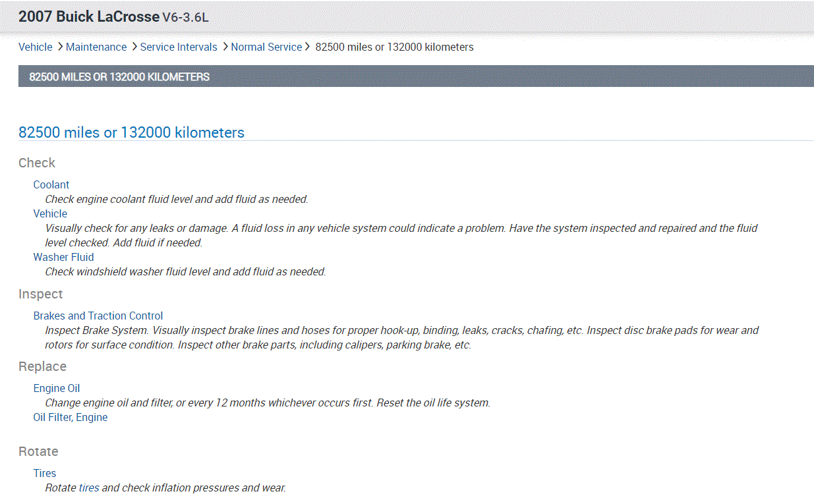Click the chevron after Vehicle breadcrumb
This screenshot has height=504, width=814.
[60, 47]
